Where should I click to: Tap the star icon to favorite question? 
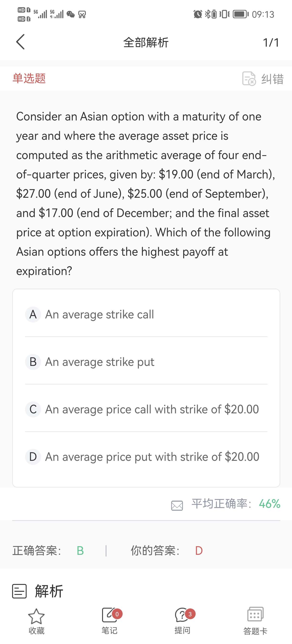(36, 616)
